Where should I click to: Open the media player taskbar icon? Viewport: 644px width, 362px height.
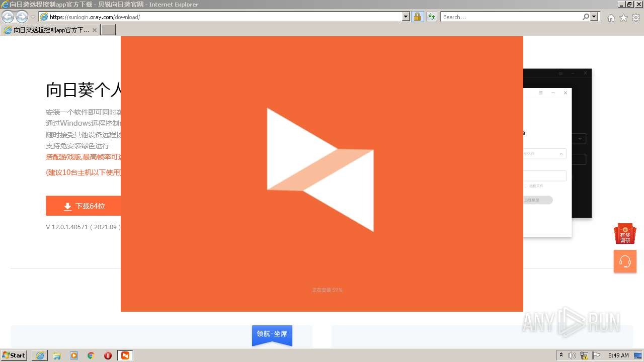[74, 355]
